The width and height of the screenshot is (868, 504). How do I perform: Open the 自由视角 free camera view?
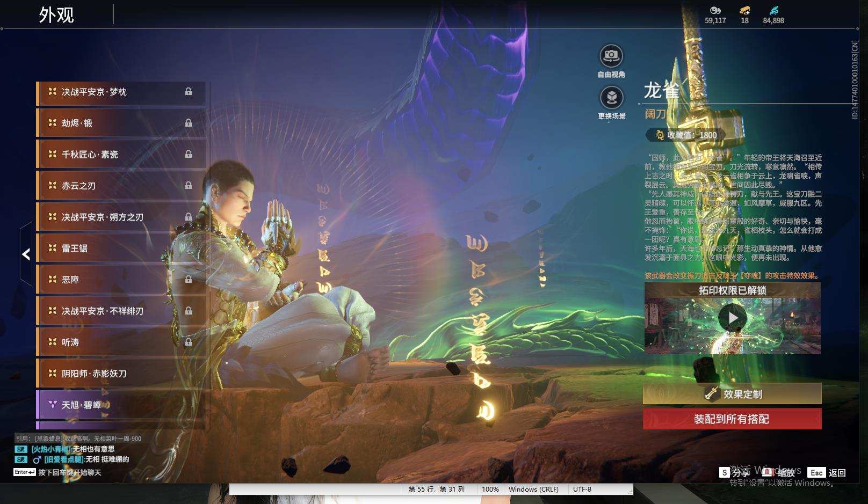click(611, 55)
